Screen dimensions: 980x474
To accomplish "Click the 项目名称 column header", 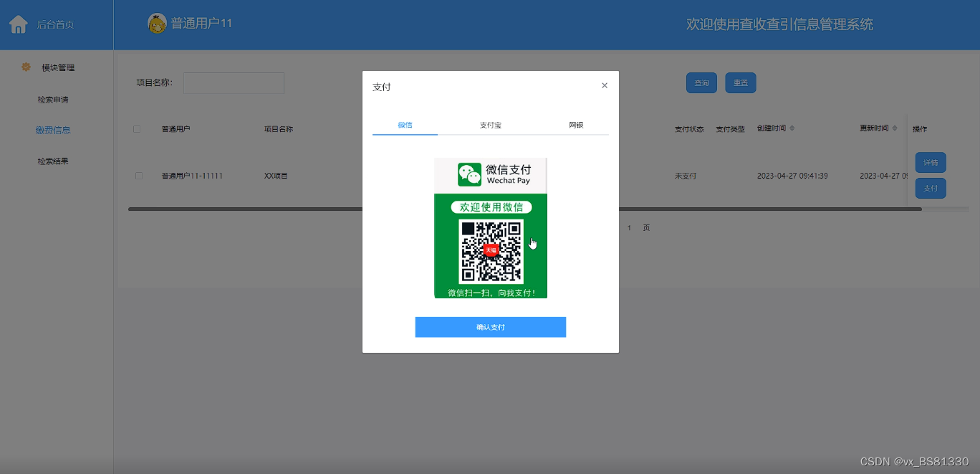I will tap(279, 129).
